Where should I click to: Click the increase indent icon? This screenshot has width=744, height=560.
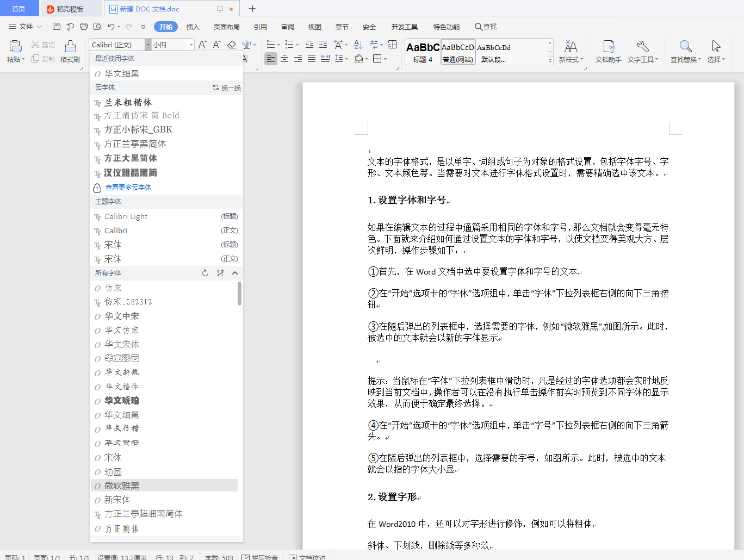323,45
